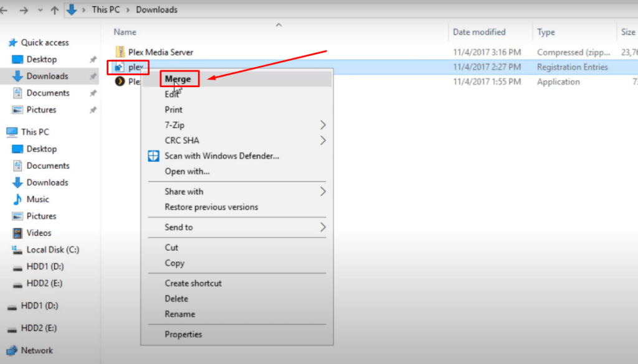Expand the chevron between This PC and Downloads
Image resolution: width=638 pixels, height=364 pixels.
pos(128,10)
